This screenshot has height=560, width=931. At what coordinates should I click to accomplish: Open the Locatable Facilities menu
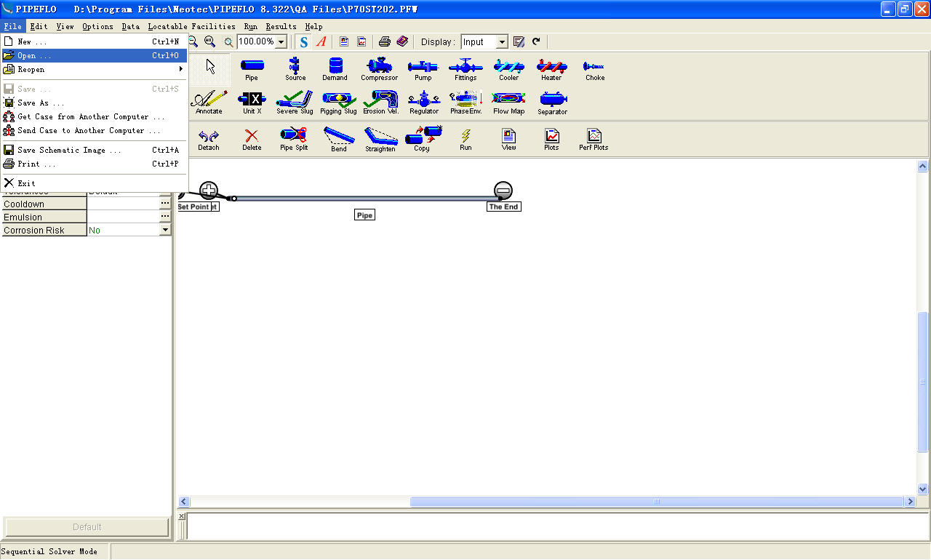tap(191, 26)
